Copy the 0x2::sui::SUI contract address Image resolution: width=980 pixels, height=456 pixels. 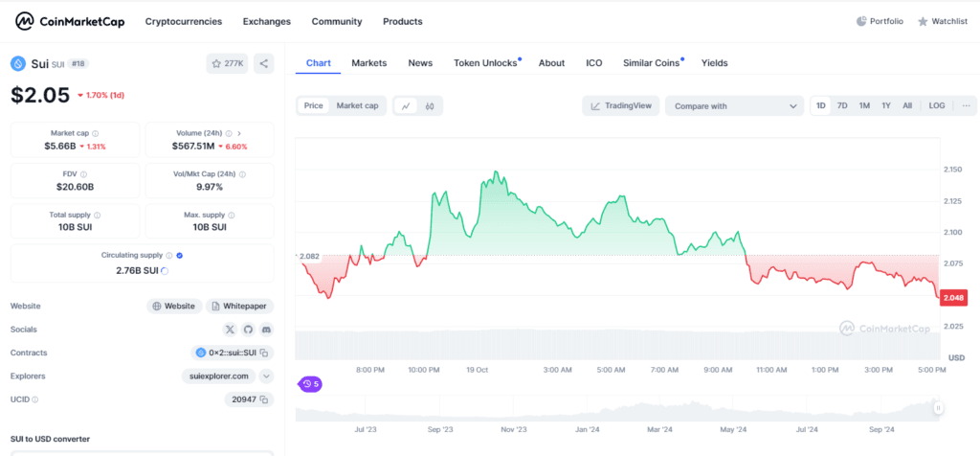tap(264, 353)
